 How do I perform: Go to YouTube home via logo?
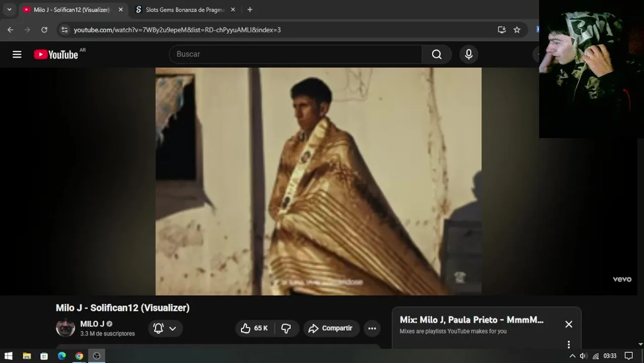(56, 54)
